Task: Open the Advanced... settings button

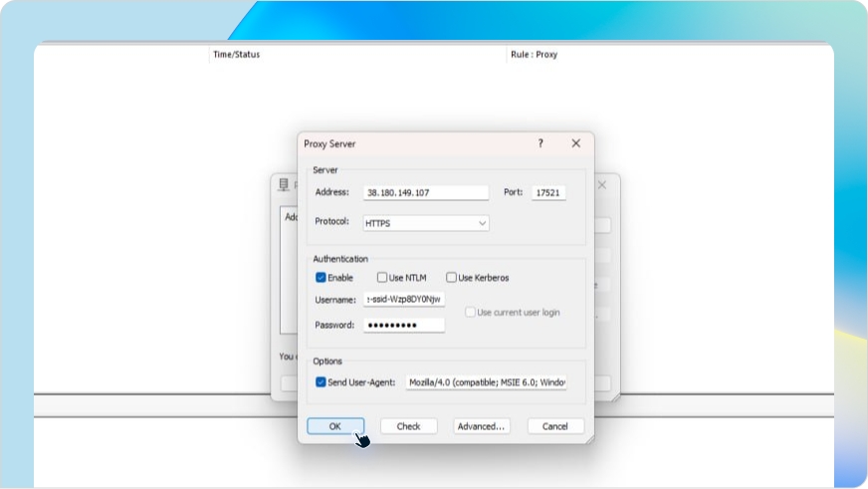Action: coord(482,426)
